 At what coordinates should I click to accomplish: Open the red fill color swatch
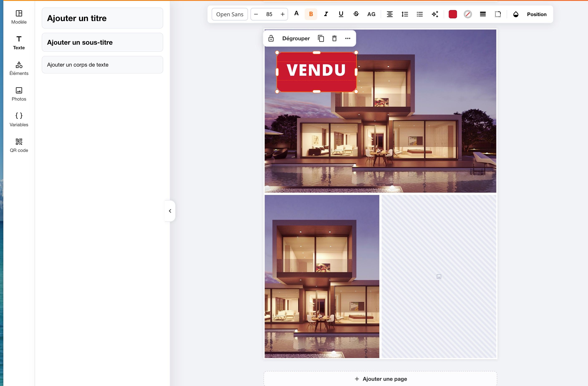(453, 14)
